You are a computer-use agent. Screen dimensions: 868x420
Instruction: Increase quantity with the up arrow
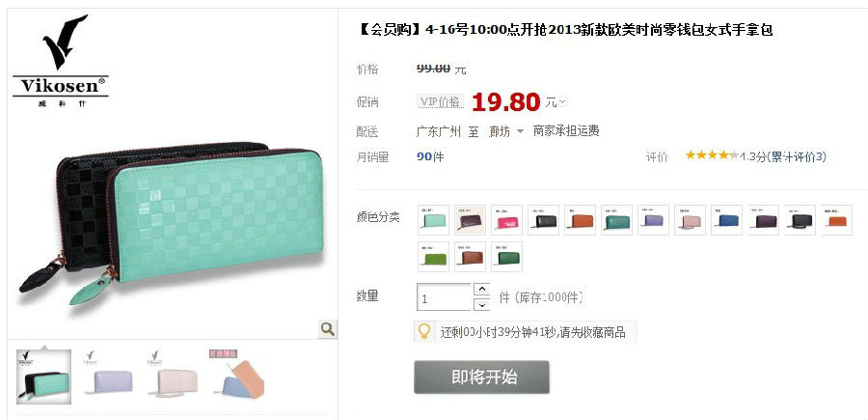pos(481,290)
